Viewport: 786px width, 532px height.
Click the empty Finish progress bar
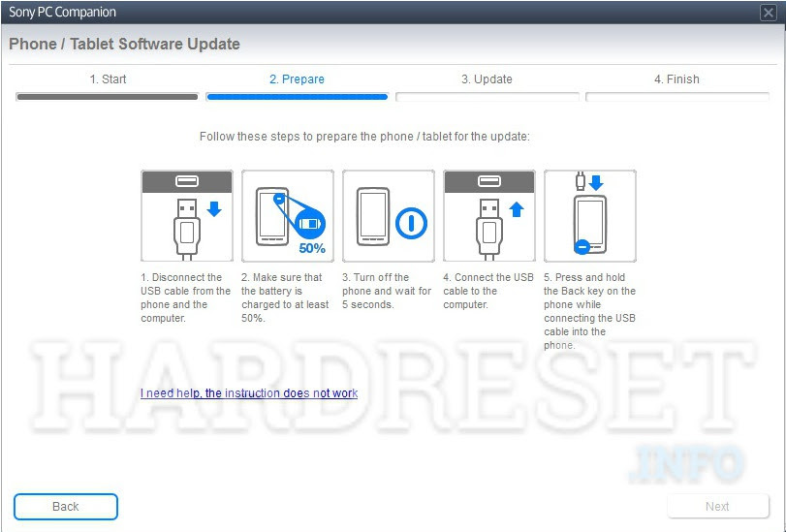(676, 97)
